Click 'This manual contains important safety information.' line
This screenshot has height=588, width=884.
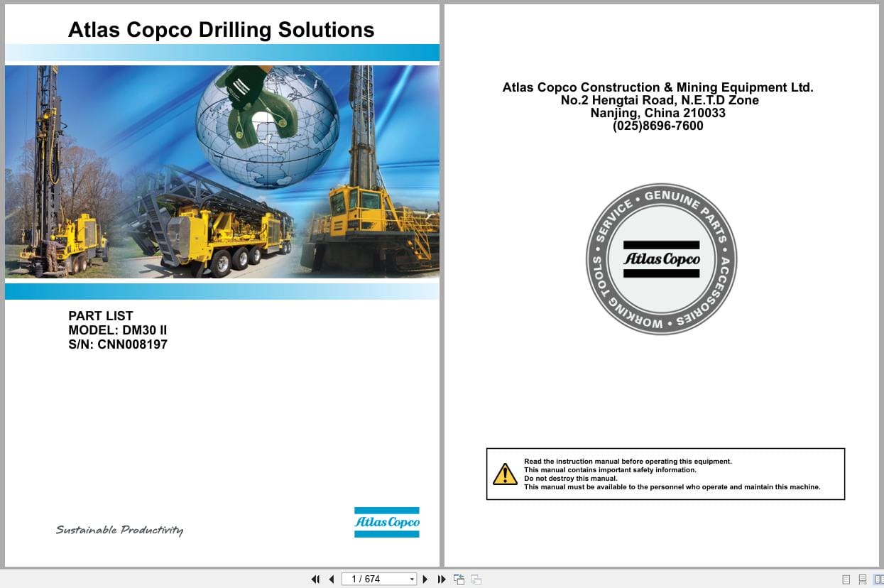coord(610,470)
